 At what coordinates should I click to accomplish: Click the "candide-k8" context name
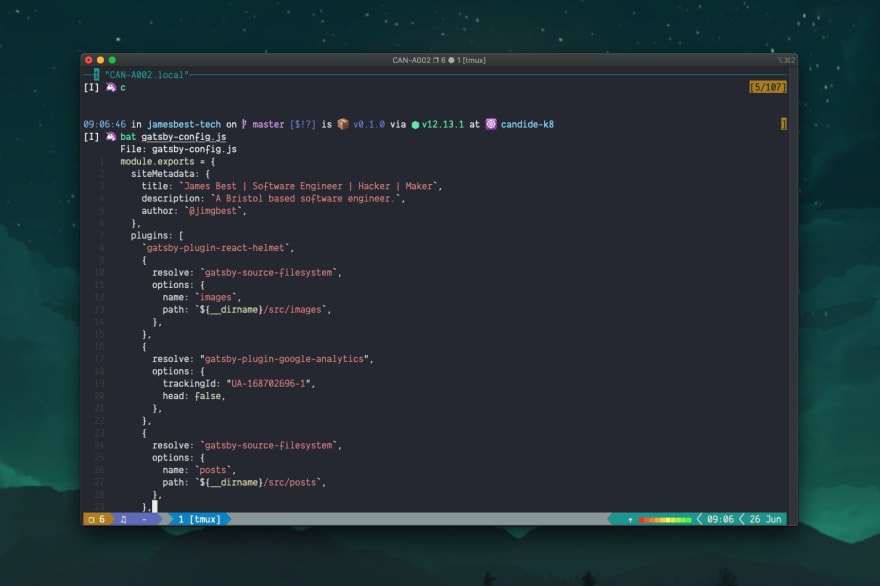[x=527, y=124]
